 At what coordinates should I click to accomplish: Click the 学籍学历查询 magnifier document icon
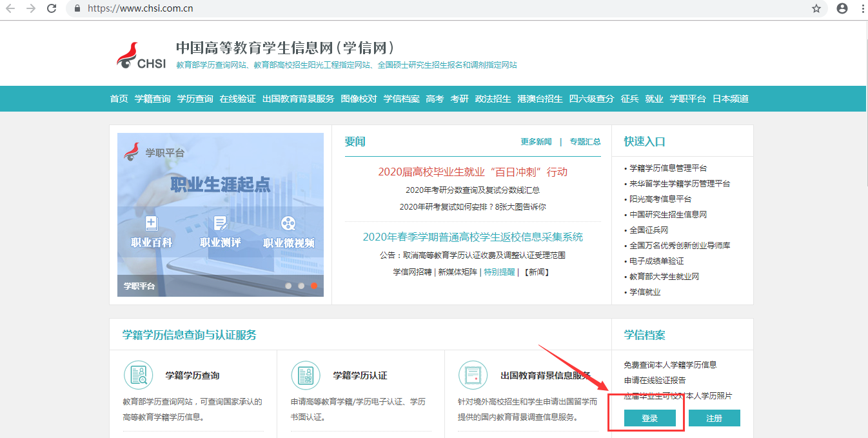(x=138, y=375)
